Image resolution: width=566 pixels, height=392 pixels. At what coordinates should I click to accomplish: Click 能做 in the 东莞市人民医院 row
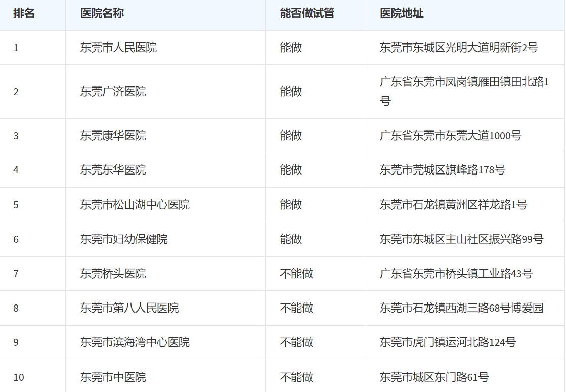(291, 48)
